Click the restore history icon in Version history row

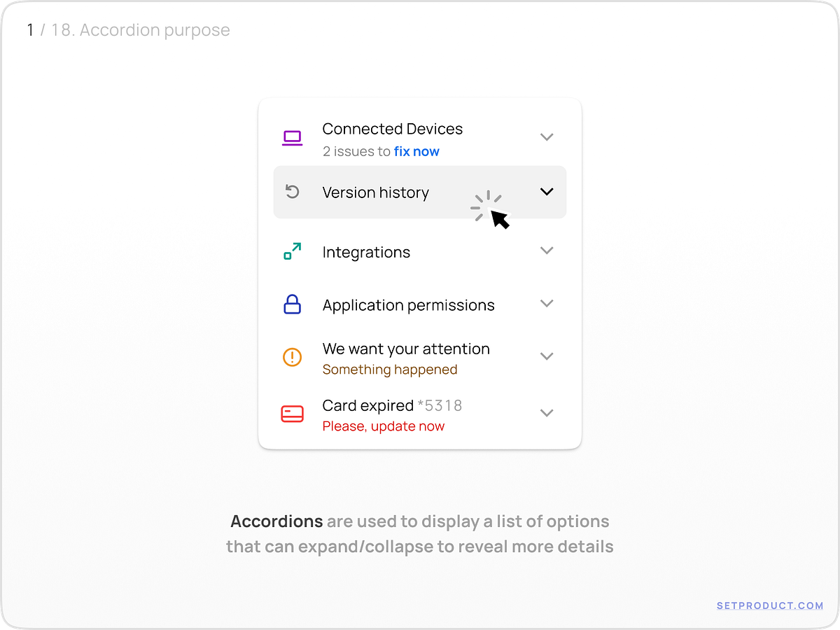[x=293, y=191]
